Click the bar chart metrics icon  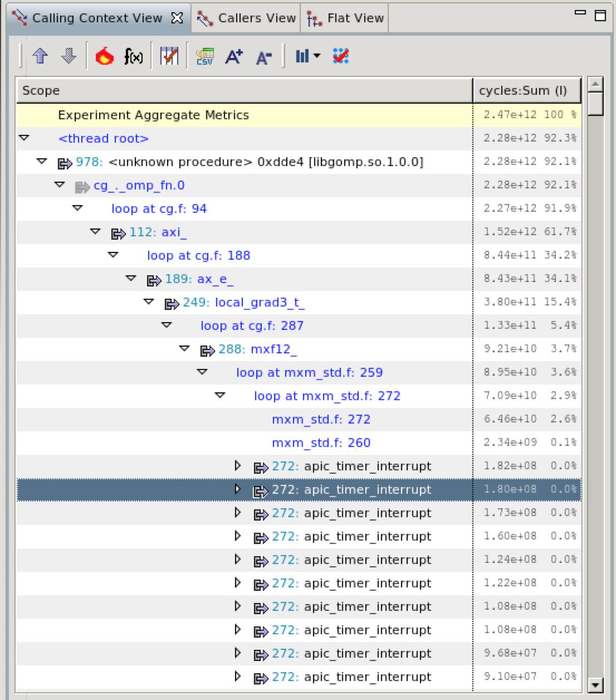pos(301,56)
